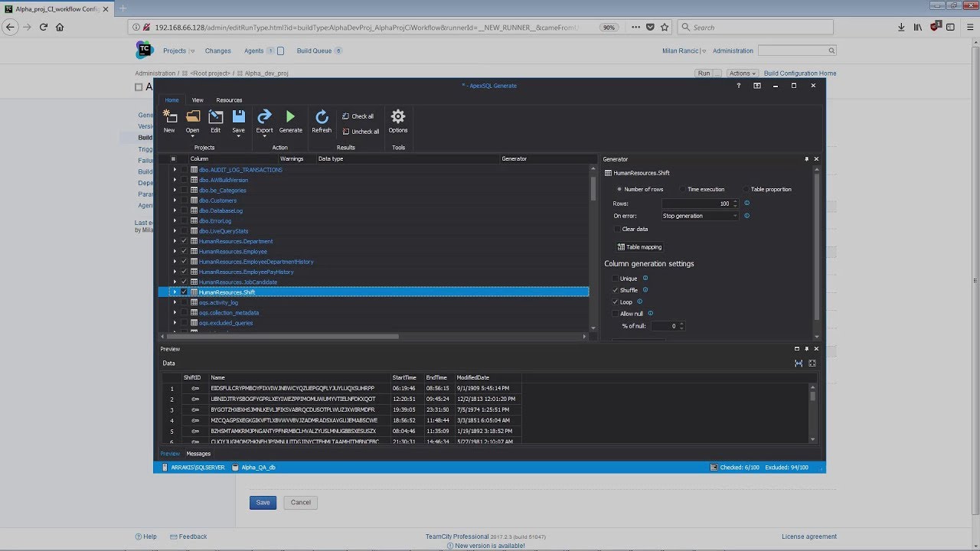Pin the Preview panel
This screenshot has height=551, width=980.
point(806,349)
